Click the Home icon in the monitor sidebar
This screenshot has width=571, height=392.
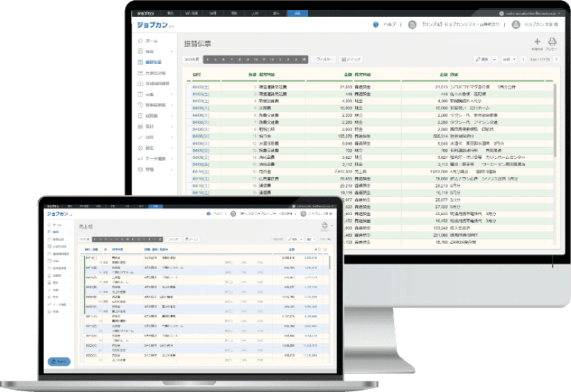click(x=139, y=41)
